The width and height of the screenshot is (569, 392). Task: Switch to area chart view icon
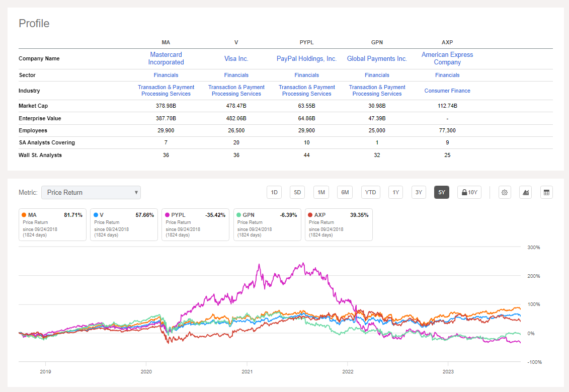click(525, 192)
